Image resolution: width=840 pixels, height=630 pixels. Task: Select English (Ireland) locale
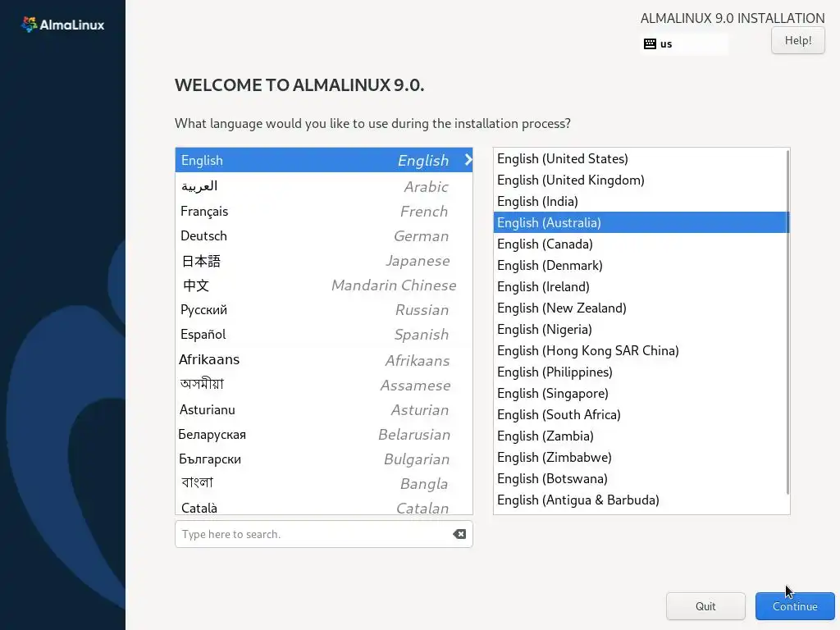pyautogui.click(x=640, y=286)
